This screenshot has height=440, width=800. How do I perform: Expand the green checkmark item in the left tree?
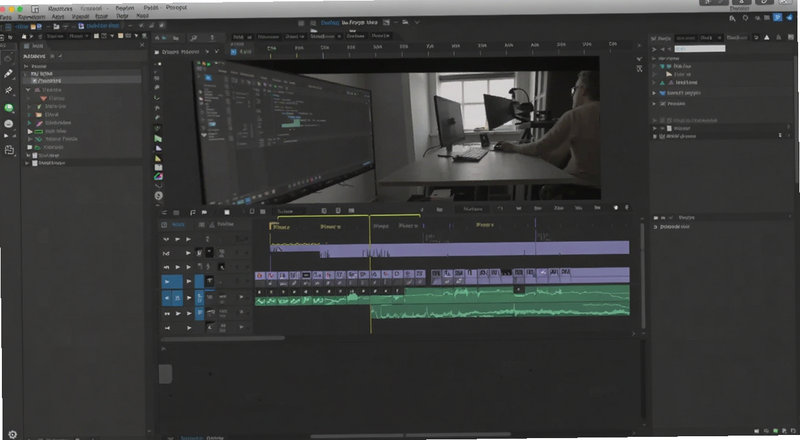[x=30, y=106]
